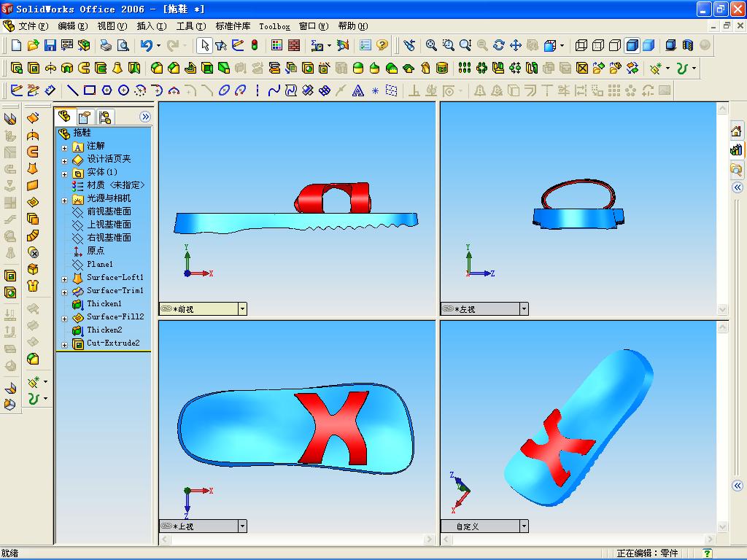Select the Line sketch tool
Screen dimensions: 747x560
point(72,90)
